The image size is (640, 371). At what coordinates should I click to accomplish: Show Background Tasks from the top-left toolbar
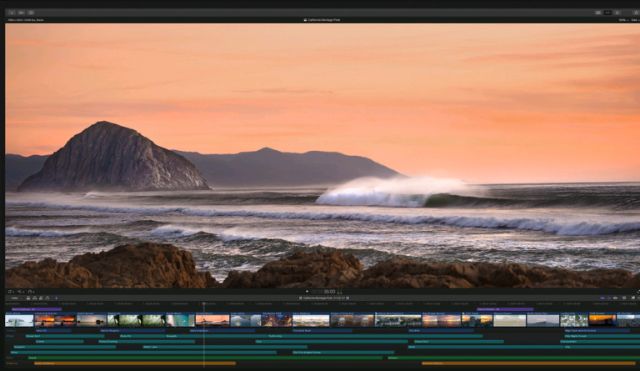(31, 13)
